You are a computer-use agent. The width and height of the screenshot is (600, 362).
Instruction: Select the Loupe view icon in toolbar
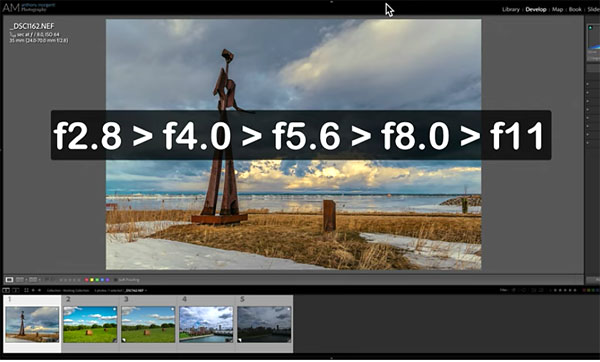pyautogui.click(x=9, y=280)
